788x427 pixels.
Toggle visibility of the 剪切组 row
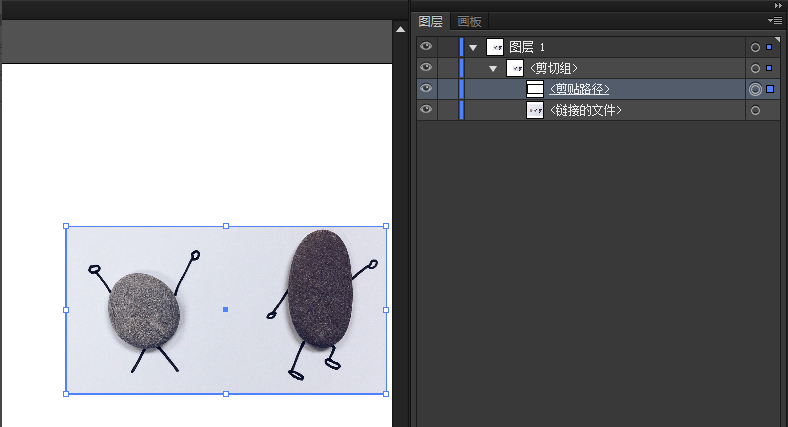click(426, 68)
